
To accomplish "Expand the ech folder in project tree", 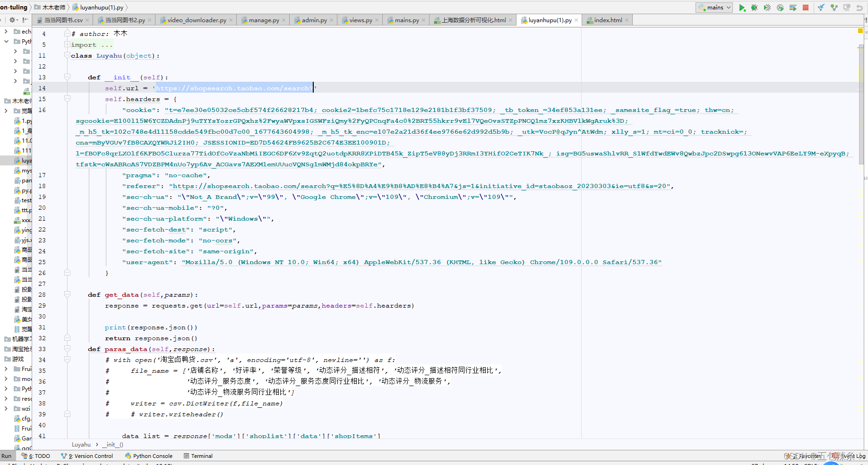I will click(x=6, y=32).
